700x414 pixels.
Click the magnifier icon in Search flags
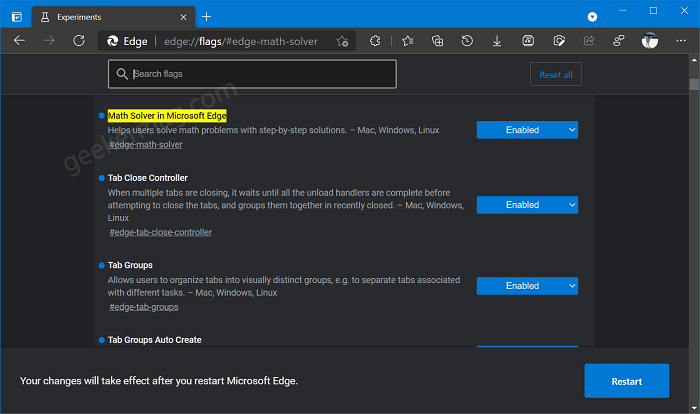pyautogui.click(x=121, y=74)
